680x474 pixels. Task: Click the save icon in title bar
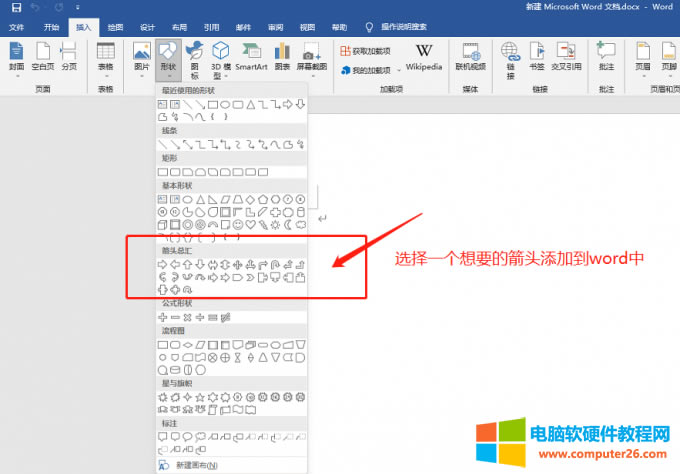tap(16, 8)
